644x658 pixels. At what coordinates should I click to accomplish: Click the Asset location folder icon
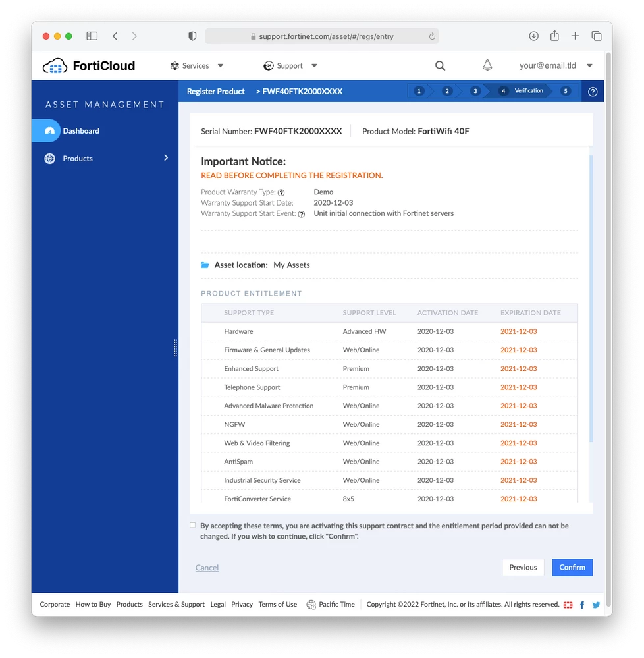click(x=205, y=265)
